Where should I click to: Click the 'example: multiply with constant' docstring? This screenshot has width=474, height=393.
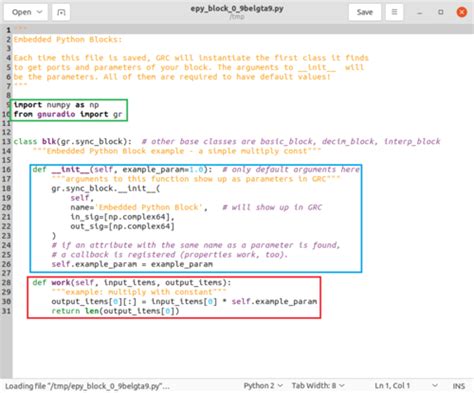coord(139,292)
